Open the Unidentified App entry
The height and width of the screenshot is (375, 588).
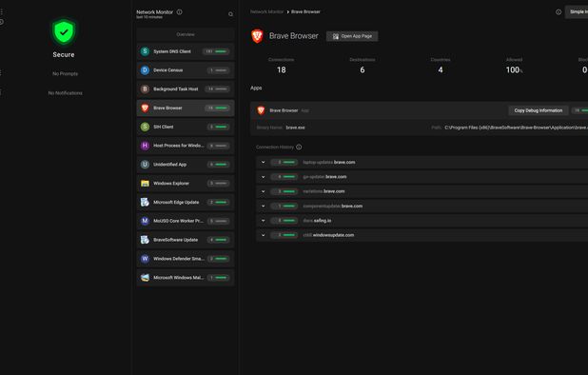pos(186,165)
